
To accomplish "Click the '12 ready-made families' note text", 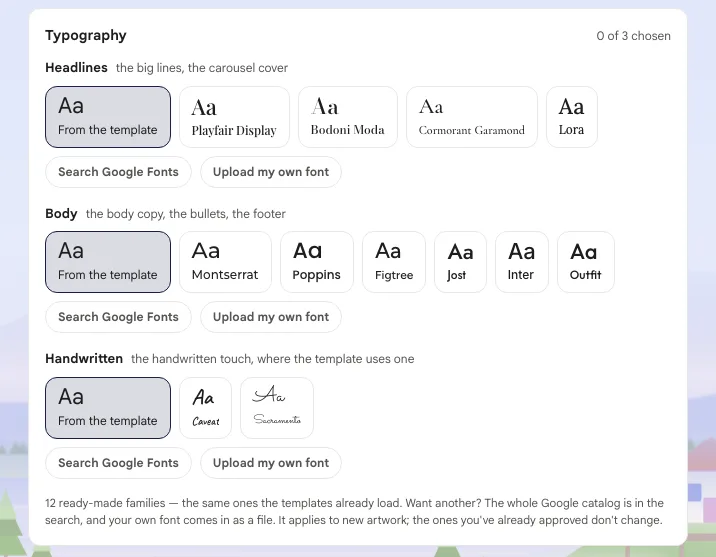I will [354, 511].
